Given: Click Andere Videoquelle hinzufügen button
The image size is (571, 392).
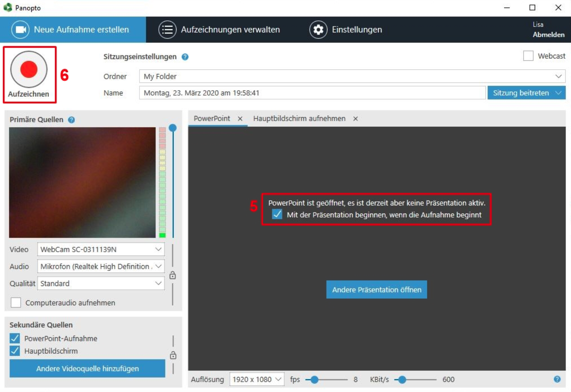Looking at the screenshot, I should point(87,368).
